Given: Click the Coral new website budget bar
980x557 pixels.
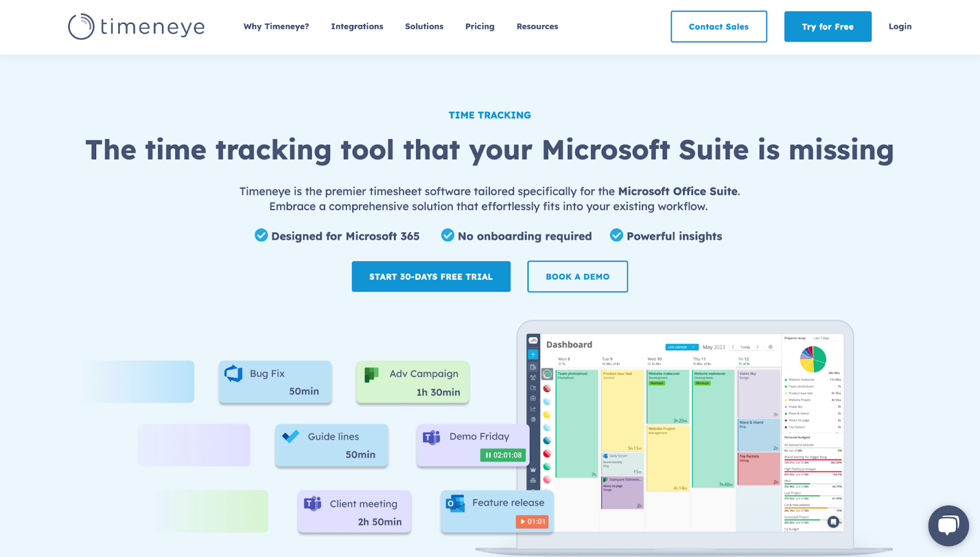Looking at the screenshot, I should click(813, 508).
